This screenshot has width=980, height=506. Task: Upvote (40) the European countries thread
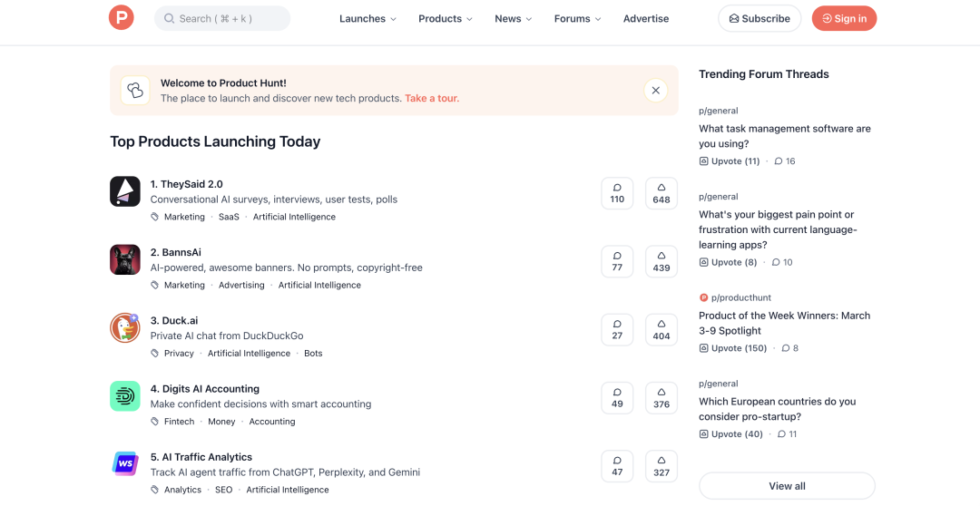730,434
